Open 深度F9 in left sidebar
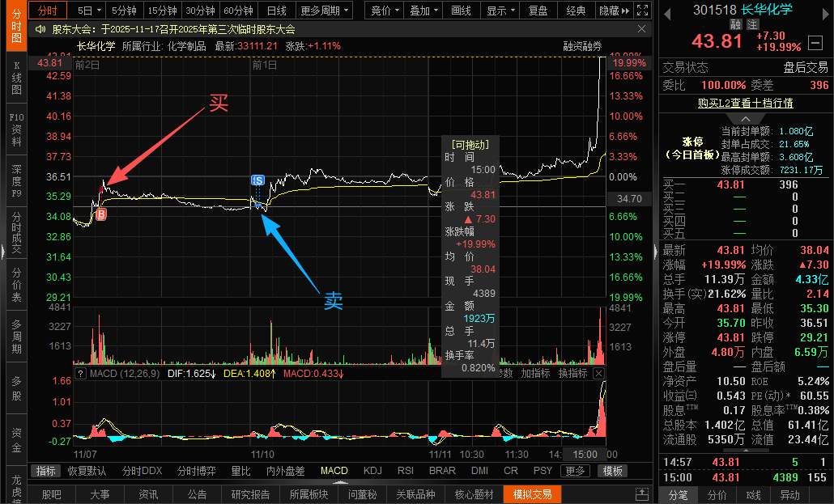The image size is (834, 504). click(16, 180)
